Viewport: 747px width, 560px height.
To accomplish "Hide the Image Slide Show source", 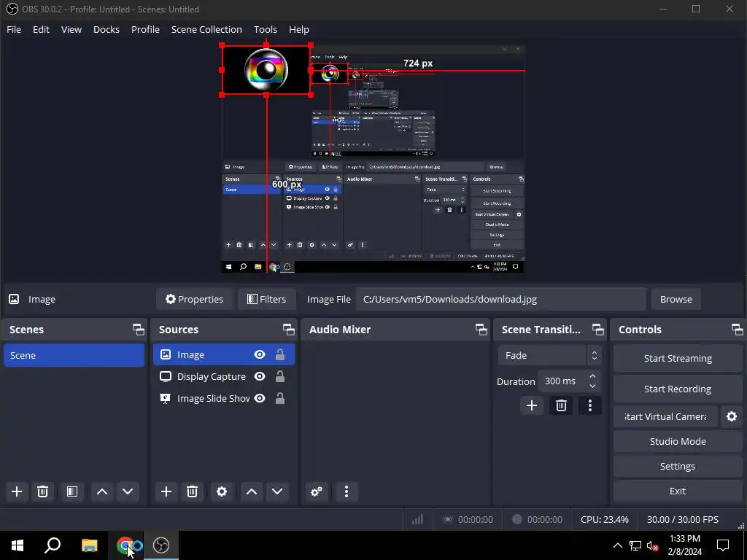I will [260, 398].
